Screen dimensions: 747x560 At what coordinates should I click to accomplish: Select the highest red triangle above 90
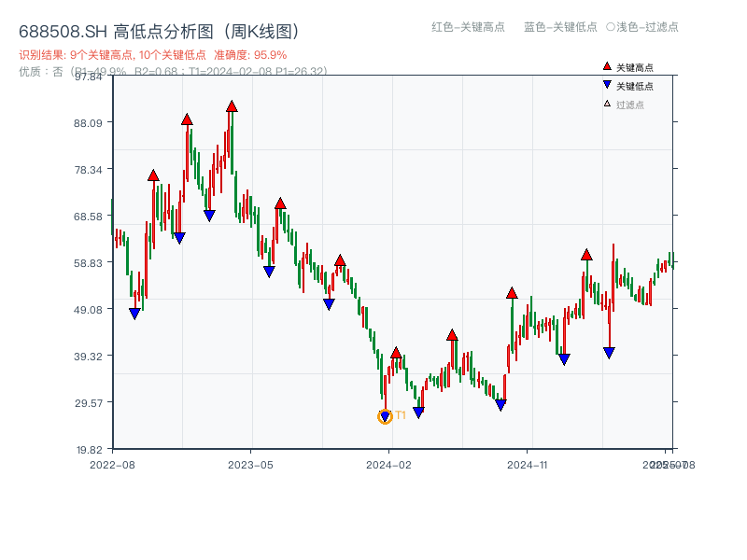pos(231,105)
